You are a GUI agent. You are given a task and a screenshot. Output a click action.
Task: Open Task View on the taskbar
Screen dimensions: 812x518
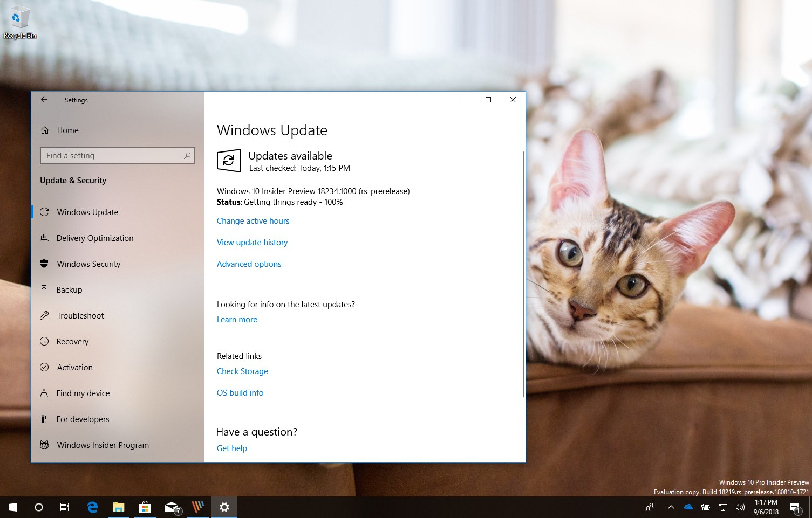pos(65,507)
